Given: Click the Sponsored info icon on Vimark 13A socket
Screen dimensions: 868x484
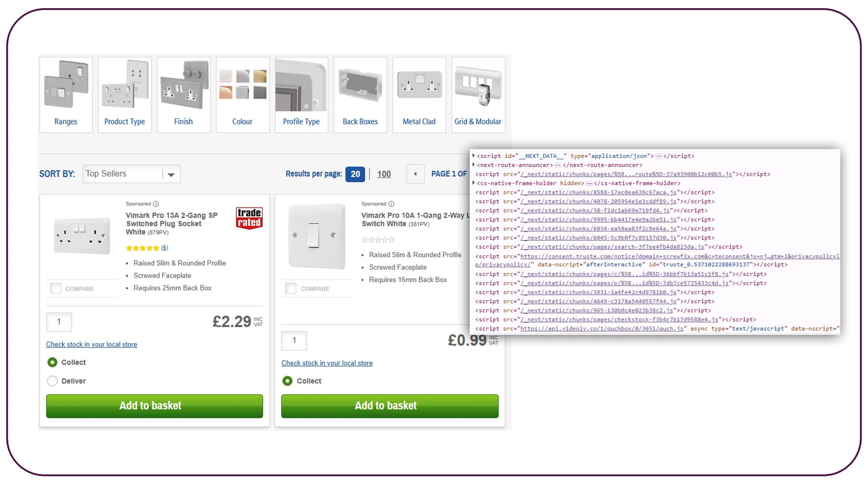Looking at the screenshot, I should tap(155, 203).
